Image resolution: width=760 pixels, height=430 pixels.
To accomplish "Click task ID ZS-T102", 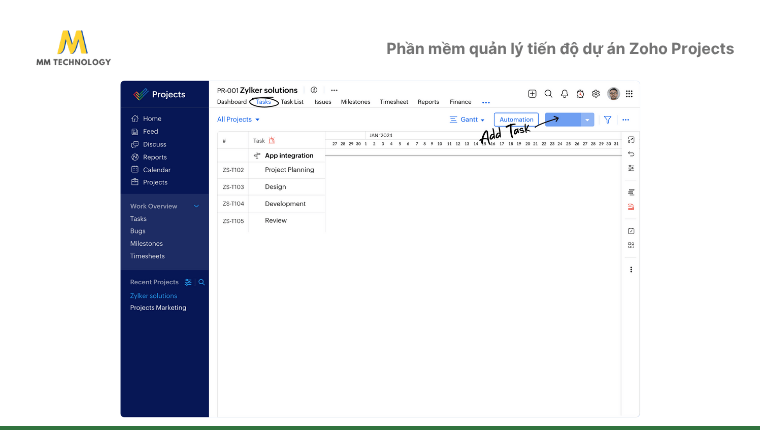I will tap(233, 170).
